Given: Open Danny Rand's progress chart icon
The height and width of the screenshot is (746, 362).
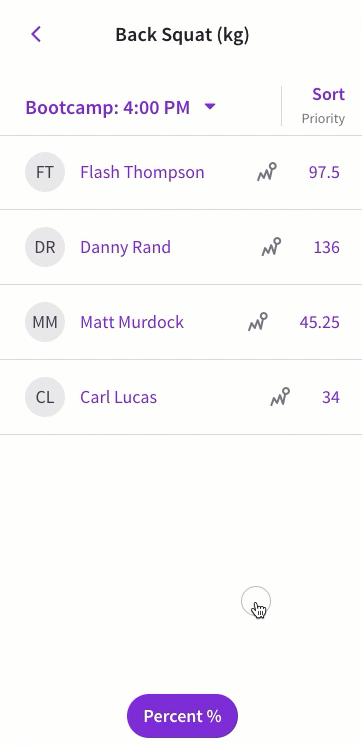Looking at the screenshot, I should point(271,247).
